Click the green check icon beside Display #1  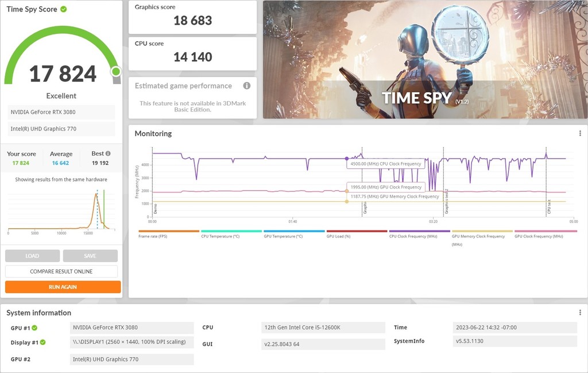(x=42, y=342)
